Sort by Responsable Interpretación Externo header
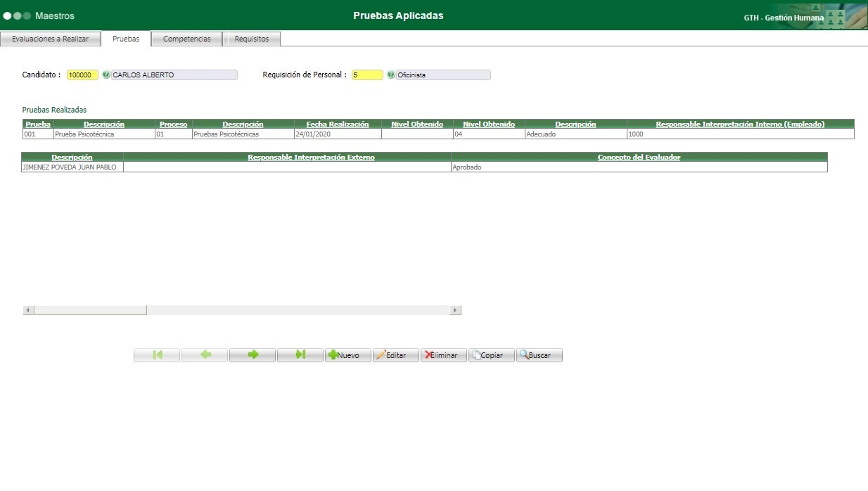Screen dimensions: 868x491 click(x=311, y=157)
